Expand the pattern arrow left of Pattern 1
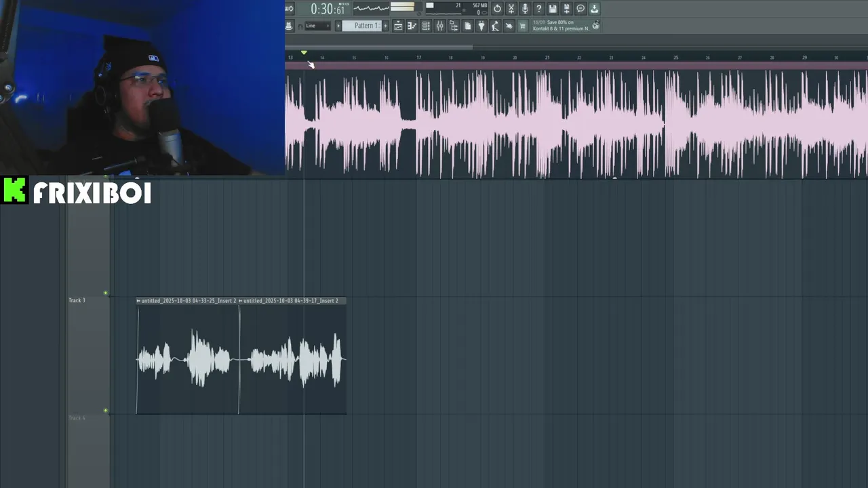This screenshot has width=868, height=488. coord(338,26)
